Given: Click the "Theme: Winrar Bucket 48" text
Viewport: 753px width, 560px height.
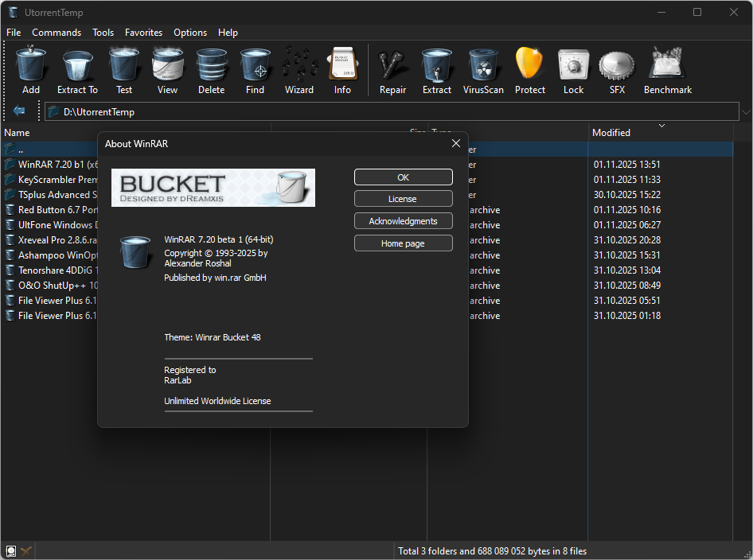Looking at the screenshot, I should point(213,337).
